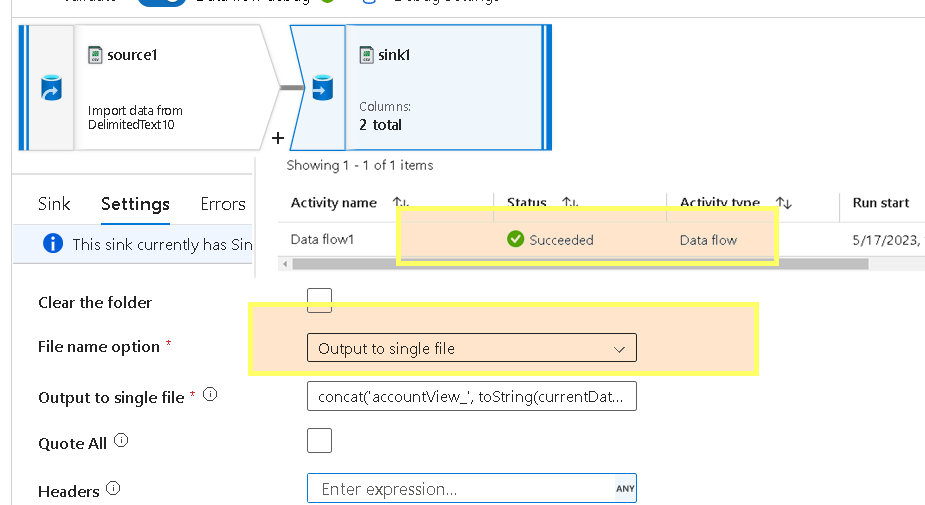
Task: Click the CSV file icon beside source1
Action: click(95, 55)
